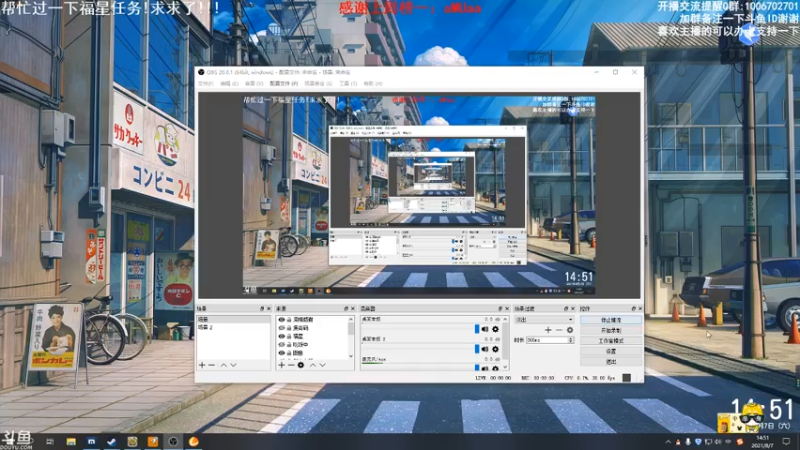The image size is (800, 450).
Task: Mute the 桌面音频 channel speaker
Action: pos(485,329)
